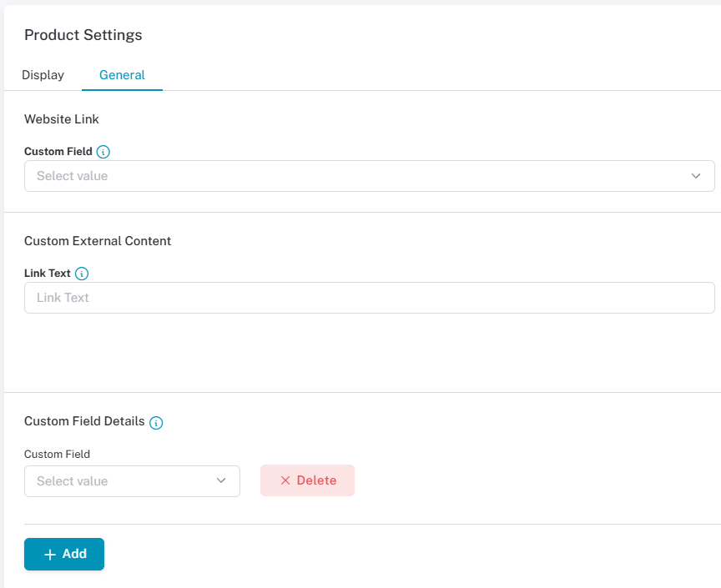Click the red Delete button
Image resolution: width=721 pixels, height=588 pixels.
click(x=307, y=480)
